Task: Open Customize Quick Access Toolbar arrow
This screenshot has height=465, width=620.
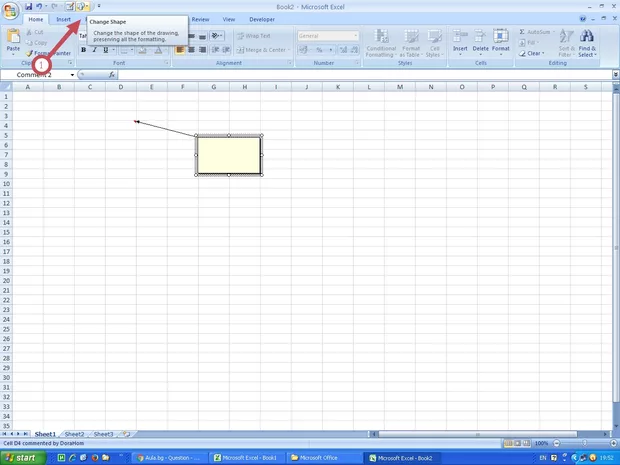Action: [99, 6]
